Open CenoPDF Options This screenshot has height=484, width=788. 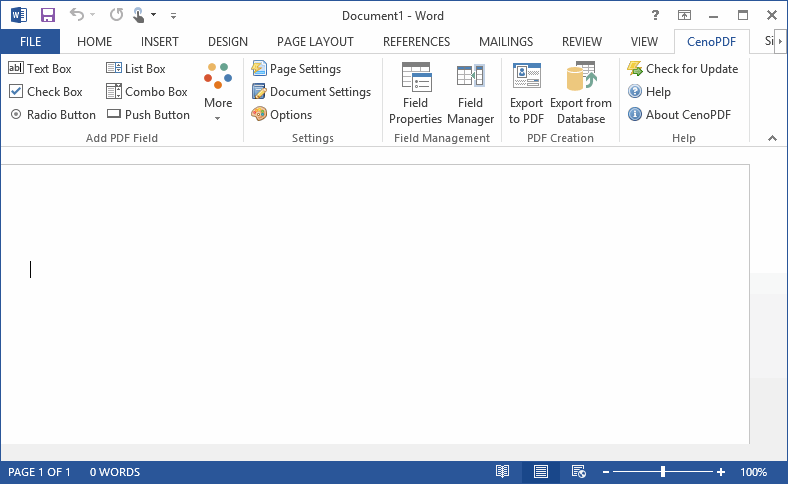click(281, 115)
